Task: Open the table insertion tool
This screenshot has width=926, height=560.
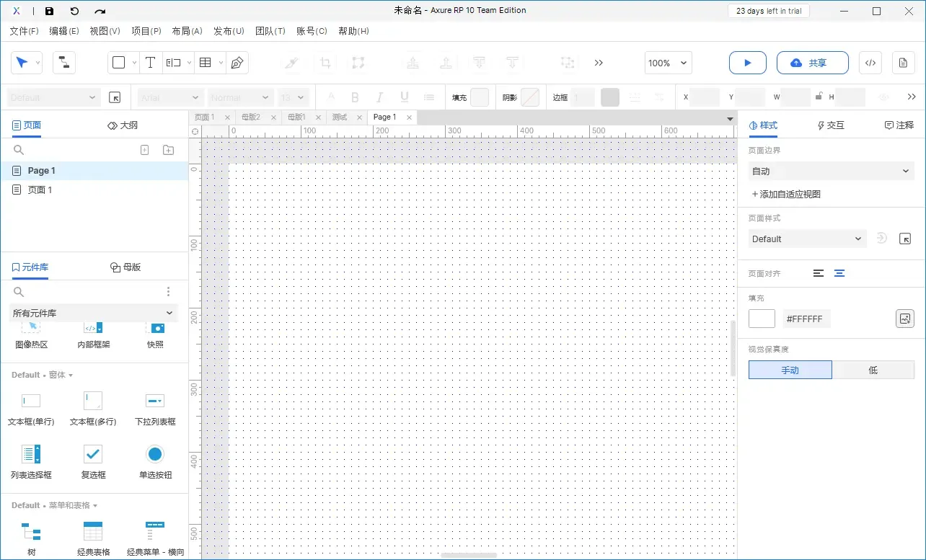Action: pos(204,63)
